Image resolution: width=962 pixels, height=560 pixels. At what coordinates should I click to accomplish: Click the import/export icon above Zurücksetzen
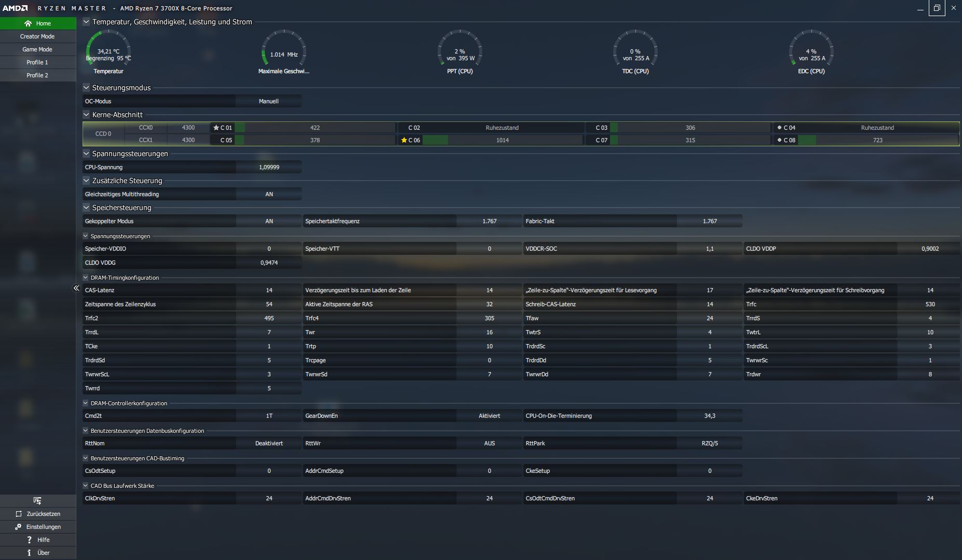37,501
